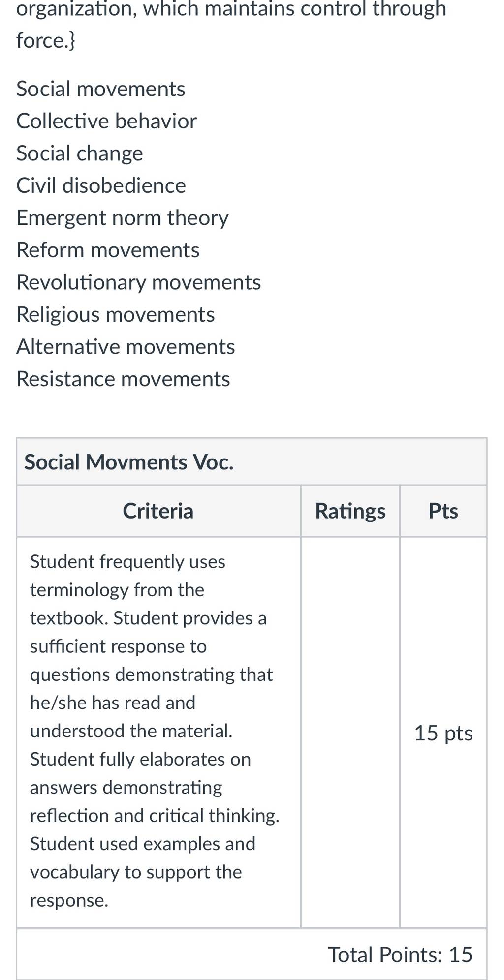Select the 'Collective behavior' term
The width and height of the screenshot is (504, 980).
point(106,121)
